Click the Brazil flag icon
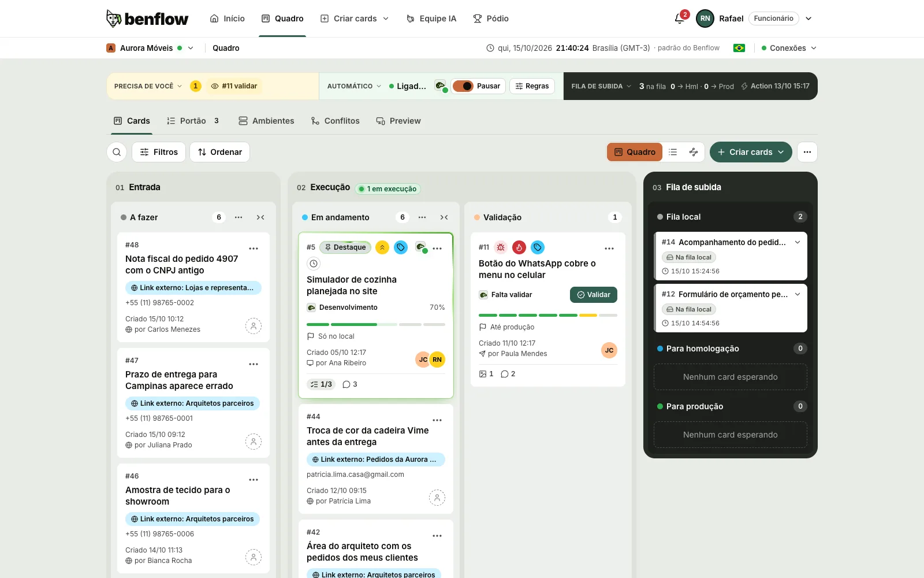The width and height of the screenshot is (924, 578). [x=739, y=48]
